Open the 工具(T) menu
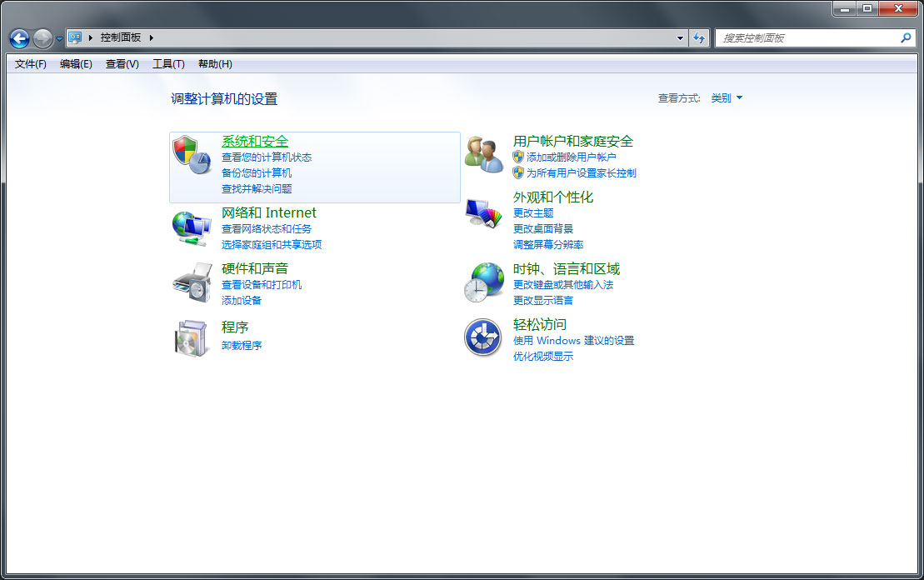 tap(168, 63)
